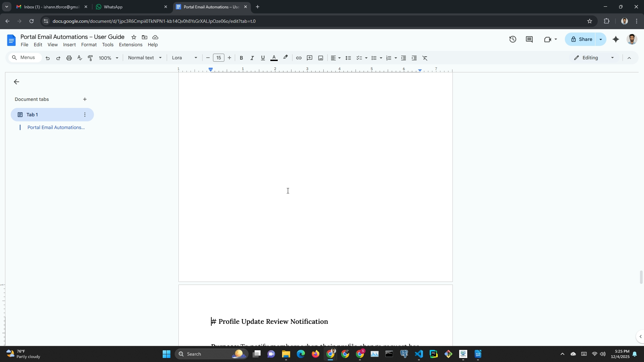Click the spelling and grammar check icon

(79, 58)
